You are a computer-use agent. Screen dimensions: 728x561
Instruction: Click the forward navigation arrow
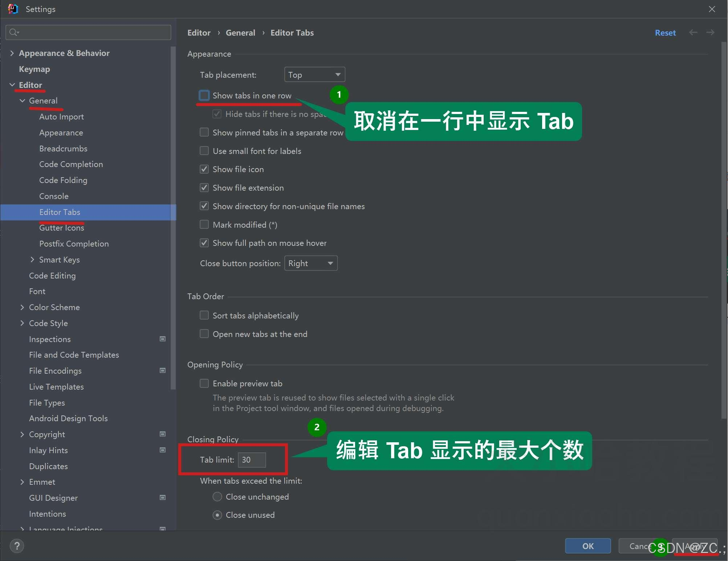[x=710, y=33]
